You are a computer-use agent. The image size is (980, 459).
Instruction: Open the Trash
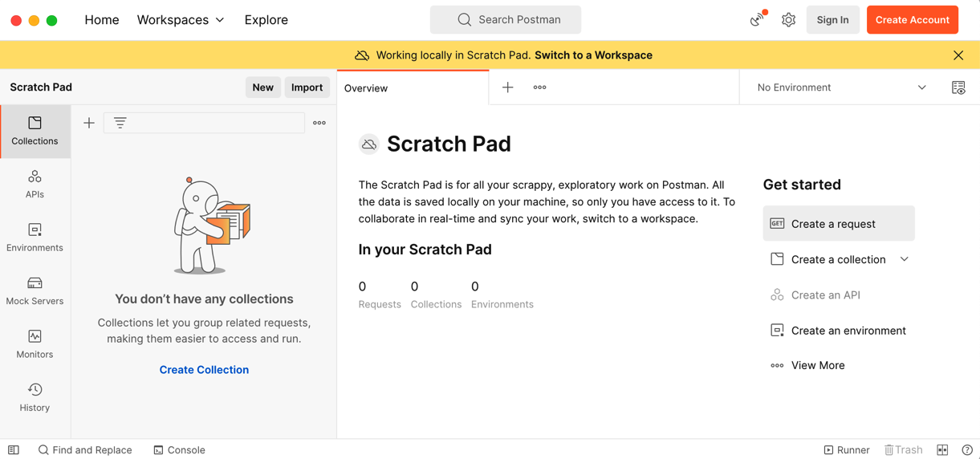(x=904, y=450)
